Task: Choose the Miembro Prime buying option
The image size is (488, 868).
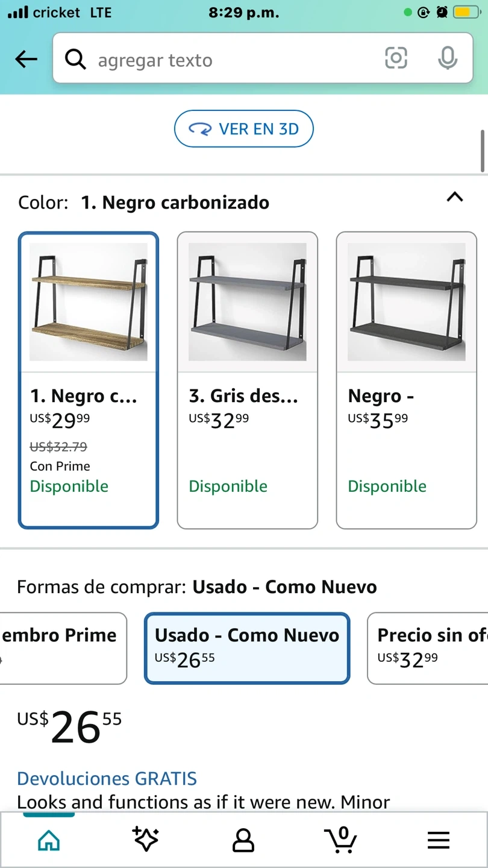Action: 60,648
